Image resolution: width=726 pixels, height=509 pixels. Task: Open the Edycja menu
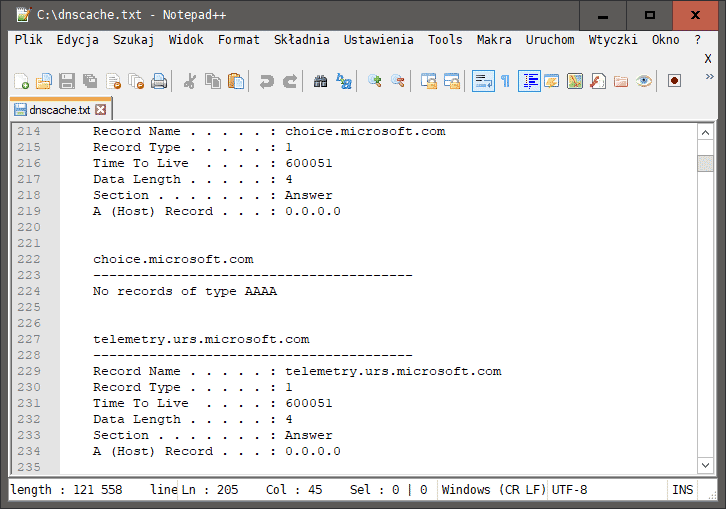tap(78, 40)
